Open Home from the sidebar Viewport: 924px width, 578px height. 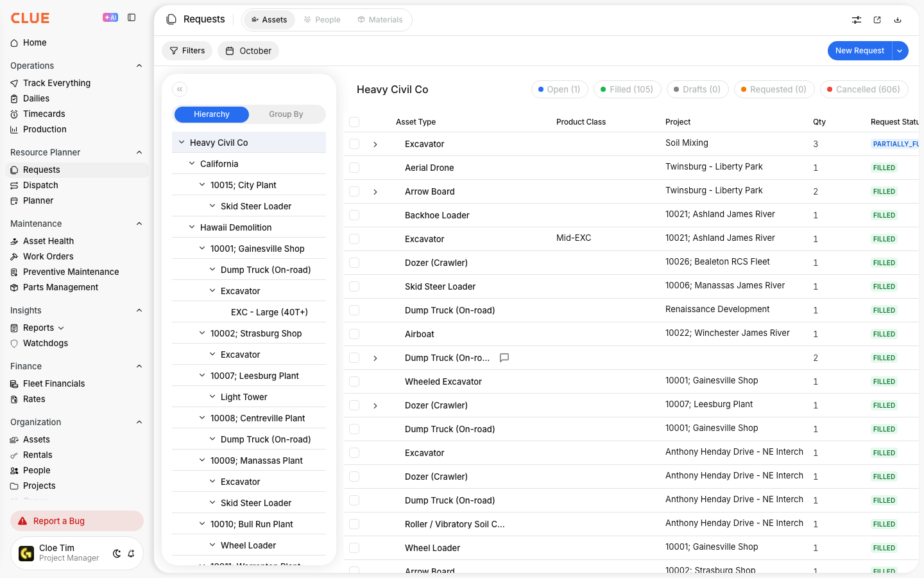(x=35, y=42)
